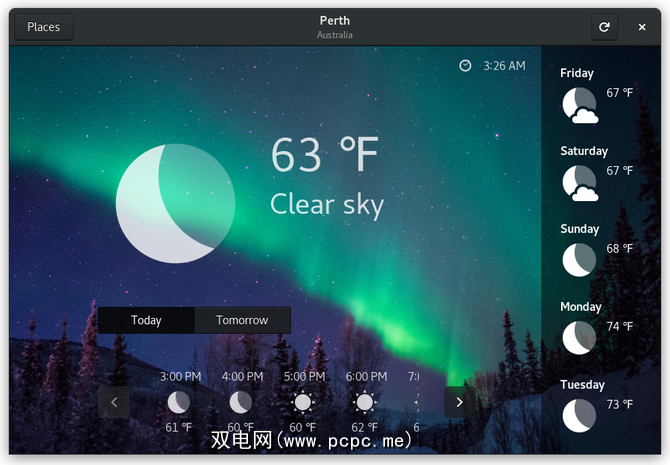Select Tuesday's moon forecast icon
This screenshot has height=465, width=670.
coord(579,415)
